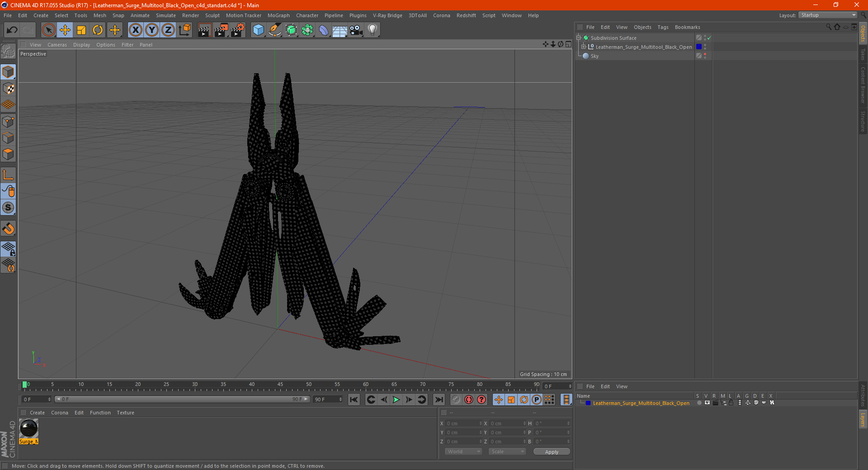Select the Polygons mode icon
This screenshot has width=868, height=470.
coord(8,154)
